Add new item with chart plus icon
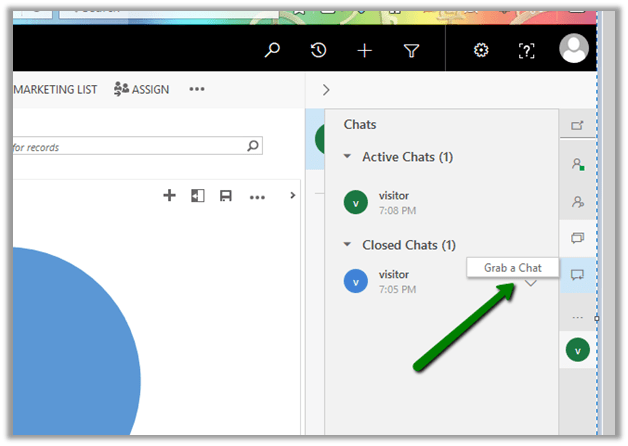The width and height of the screenshot is (628, 446). 169,195
